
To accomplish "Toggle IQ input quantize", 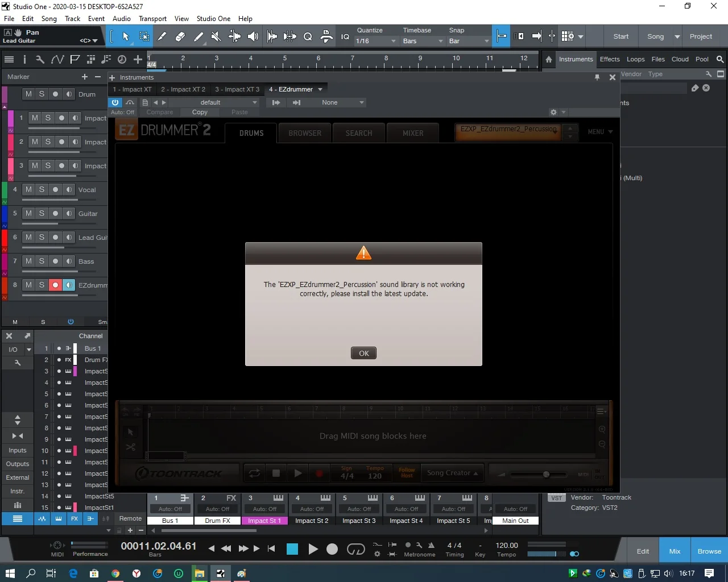I will (345, 36).
